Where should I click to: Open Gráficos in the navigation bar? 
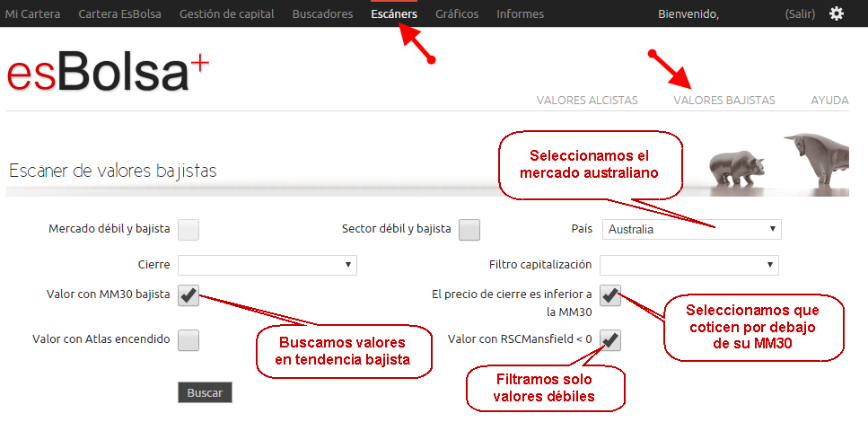pos(457,13)
